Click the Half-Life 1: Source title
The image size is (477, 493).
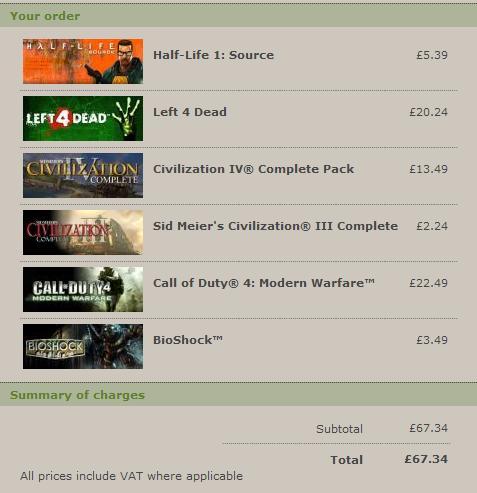pos(213,55)
